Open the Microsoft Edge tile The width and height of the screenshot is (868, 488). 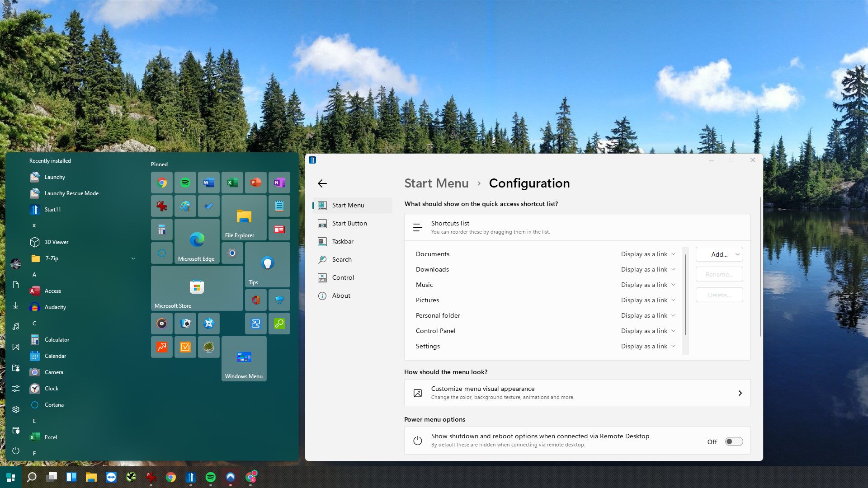pos(197,241)
